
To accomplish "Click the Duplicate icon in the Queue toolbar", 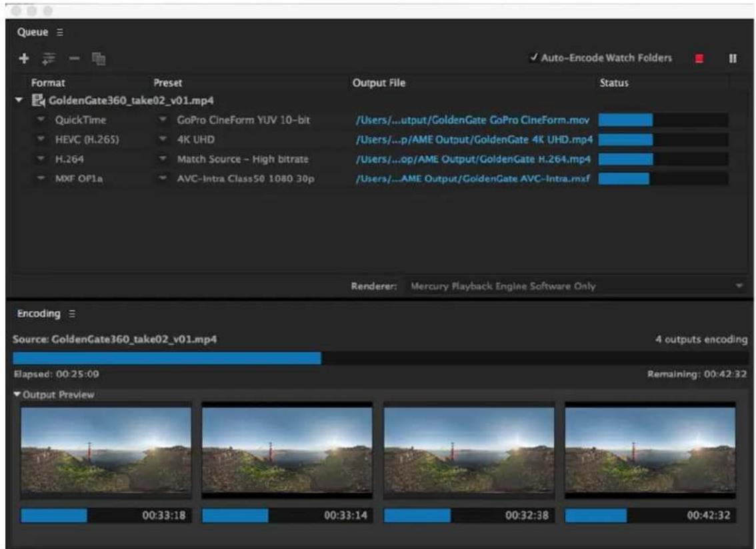I will (x=99, y=59).
